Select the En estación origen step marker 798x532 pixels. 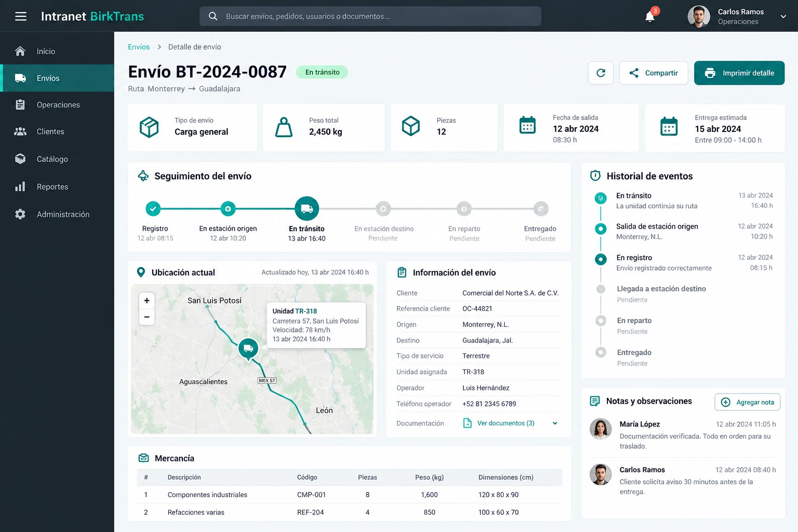tap(228, 209)
